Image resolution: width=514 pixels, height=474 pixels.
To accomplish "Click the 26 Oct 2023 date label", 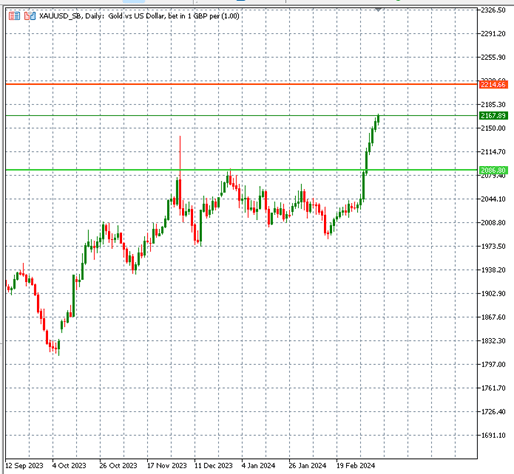I will coord(118,465).
